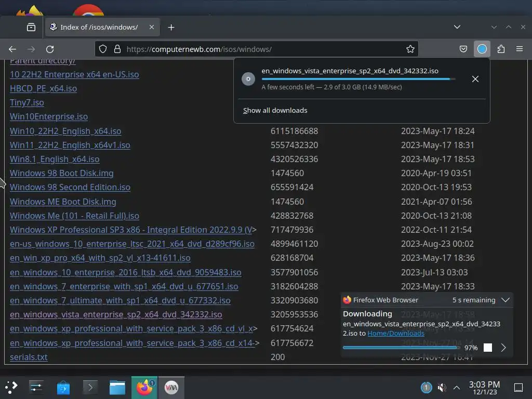The height and width of the screenshot is (399, 532).
Task: Click date 2020-Apr-19 03:51
Action: (436, 173)
